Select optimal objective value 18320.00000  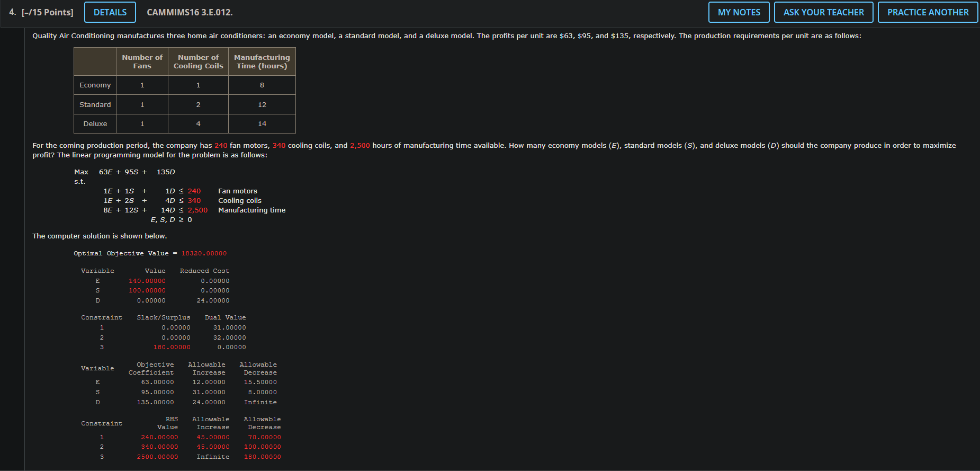tap(204, 253)
